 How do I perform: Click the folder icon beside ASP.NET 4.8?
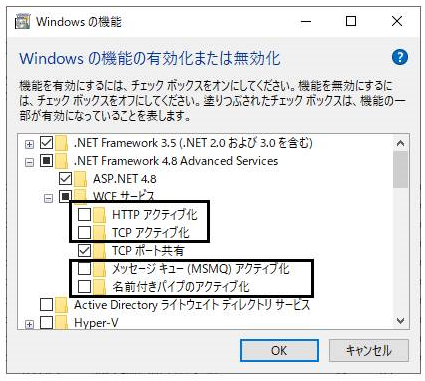tap(80, 179)
